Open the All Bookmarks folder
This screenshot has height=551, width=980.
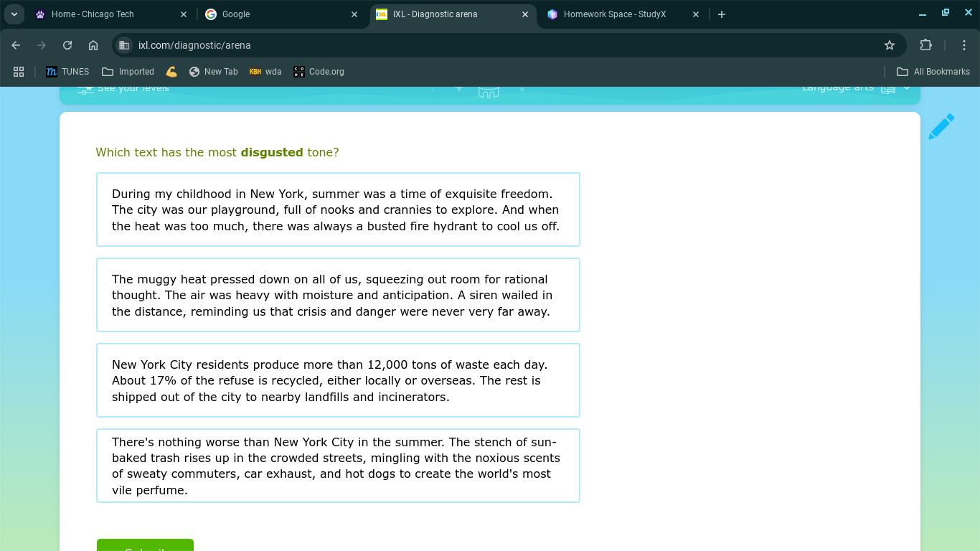tap(933, 72)
